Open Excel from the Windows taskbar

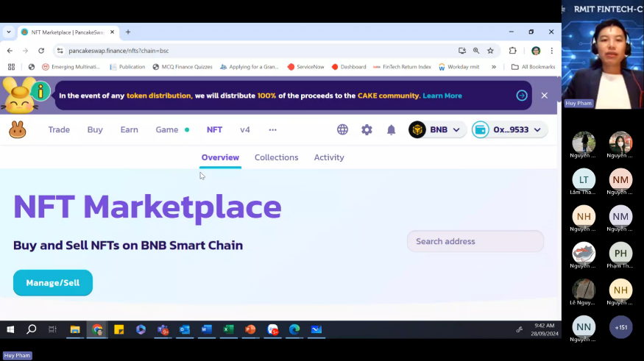click(228, 329)
